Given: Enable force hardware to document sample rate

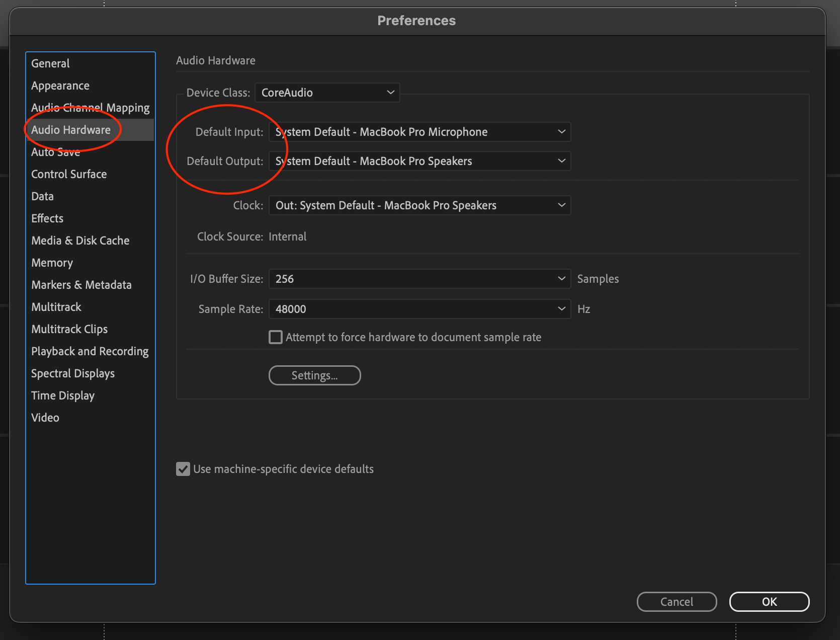Looking at the screenshot, I should 276,337.
